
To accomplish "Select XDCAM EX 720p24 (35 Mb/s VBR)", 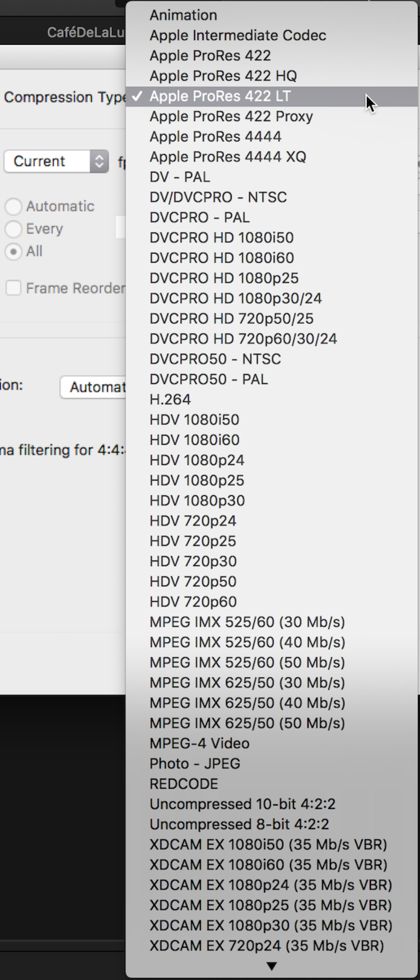I will click(267, 945).
